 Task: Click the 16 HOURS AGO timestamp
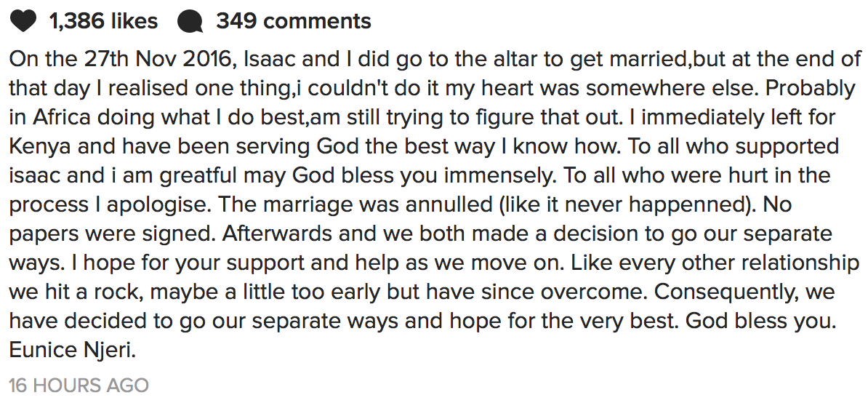click(79, 386)
